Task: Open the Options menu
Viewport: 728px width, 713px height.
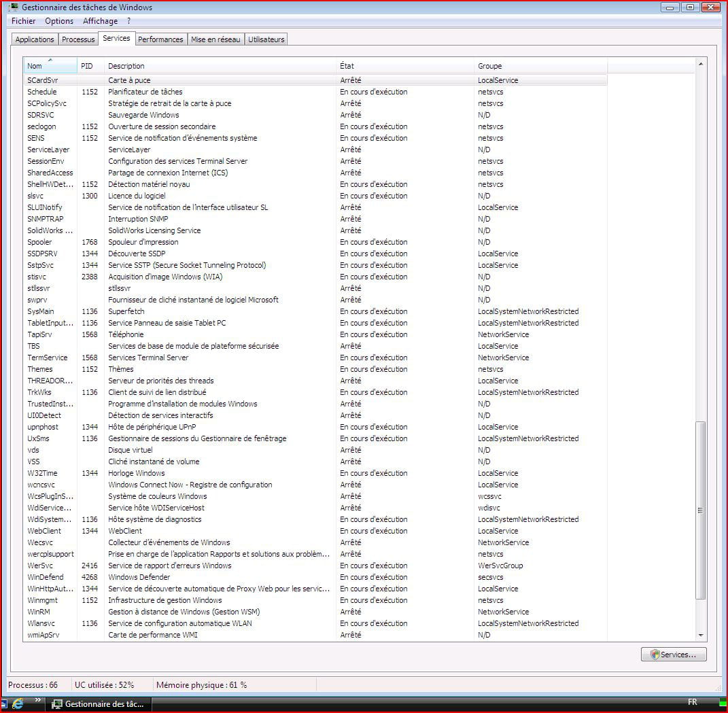Action: coord(59,21)
